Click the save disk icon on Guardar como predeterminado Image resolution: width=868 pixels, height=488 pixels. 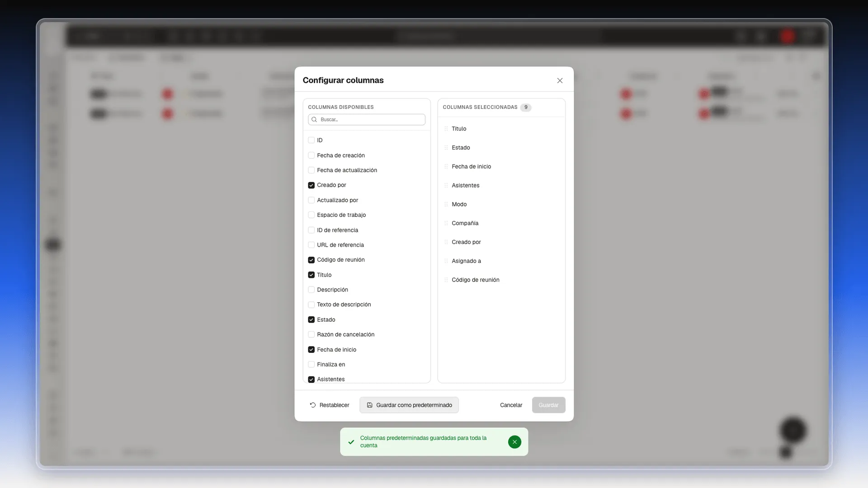click(369, 405)
